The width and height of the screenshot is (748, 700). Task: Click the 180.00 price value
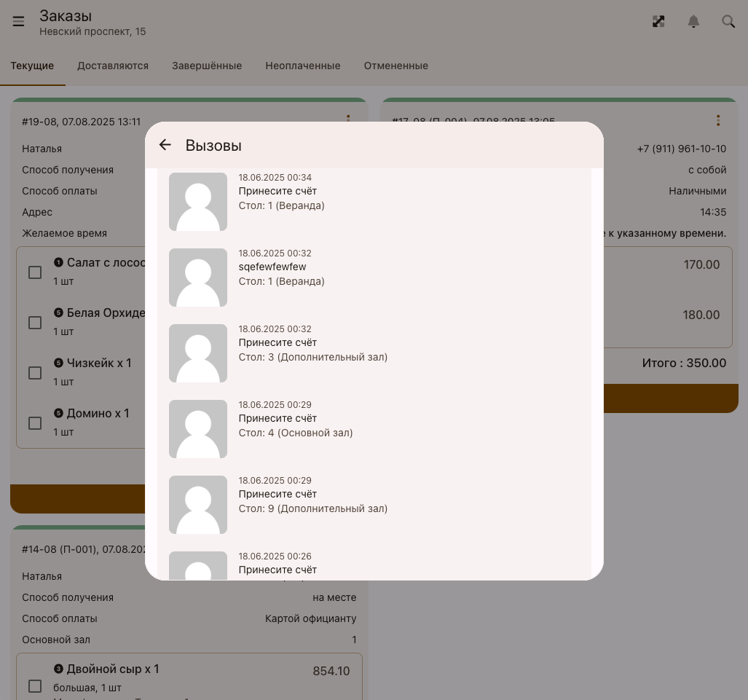click(x=701, y=315)
